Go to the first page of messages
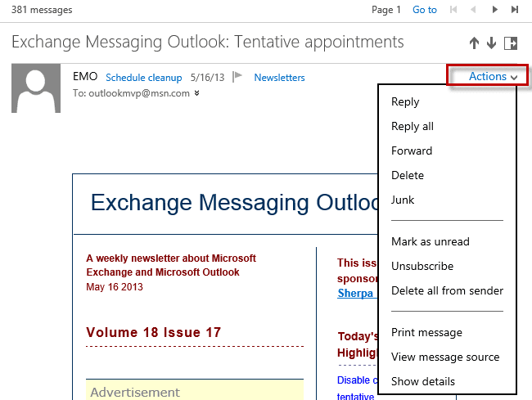The width and height of the screenshot is (532, 400). [453, 10]
